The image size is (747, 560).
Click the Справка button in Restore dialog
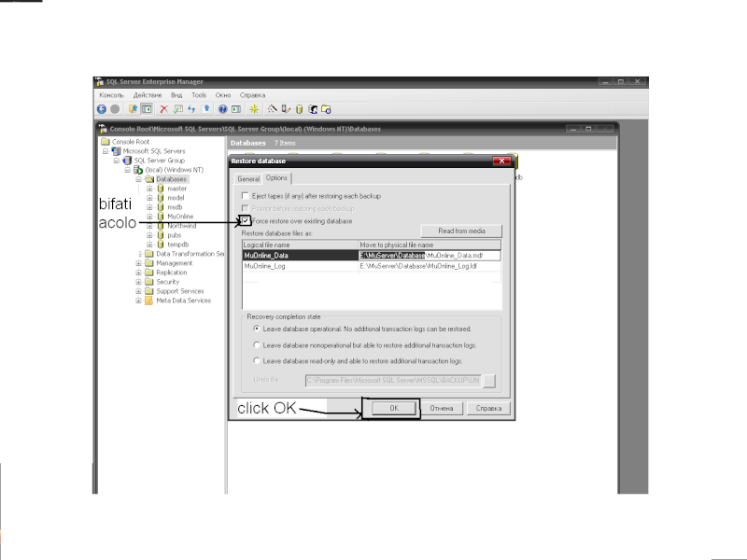(488, 408)
